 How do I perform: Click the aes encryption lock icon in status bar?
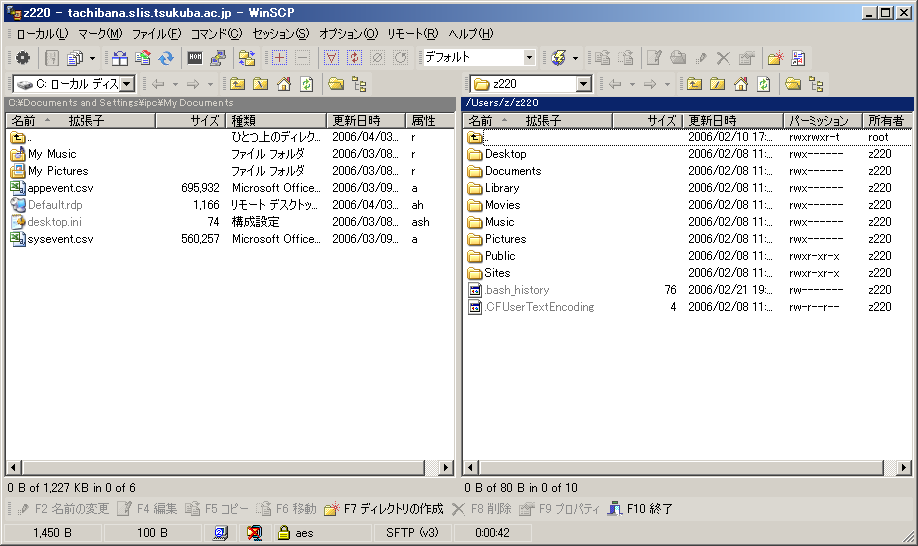(284, 533)
